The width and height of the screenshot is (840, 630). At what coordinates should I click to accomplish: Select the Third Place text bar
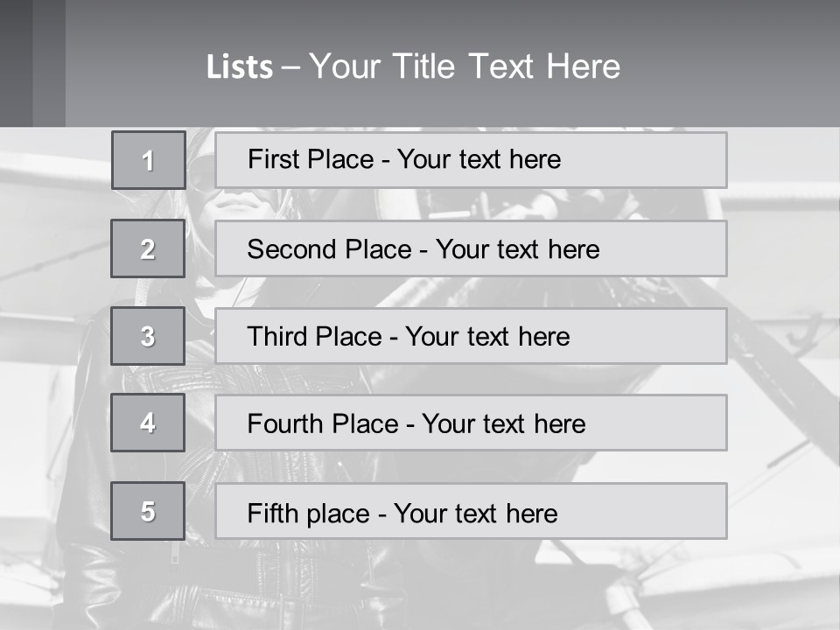[471, 336]
